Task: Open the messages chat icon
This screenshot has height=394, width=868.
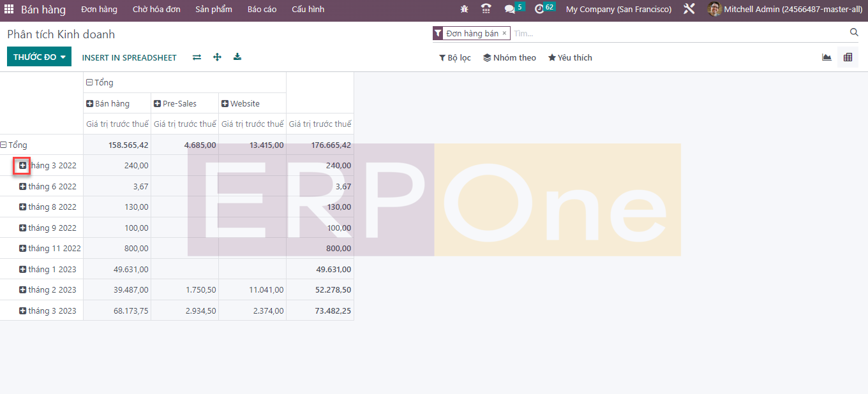Action: pos(509,10)
